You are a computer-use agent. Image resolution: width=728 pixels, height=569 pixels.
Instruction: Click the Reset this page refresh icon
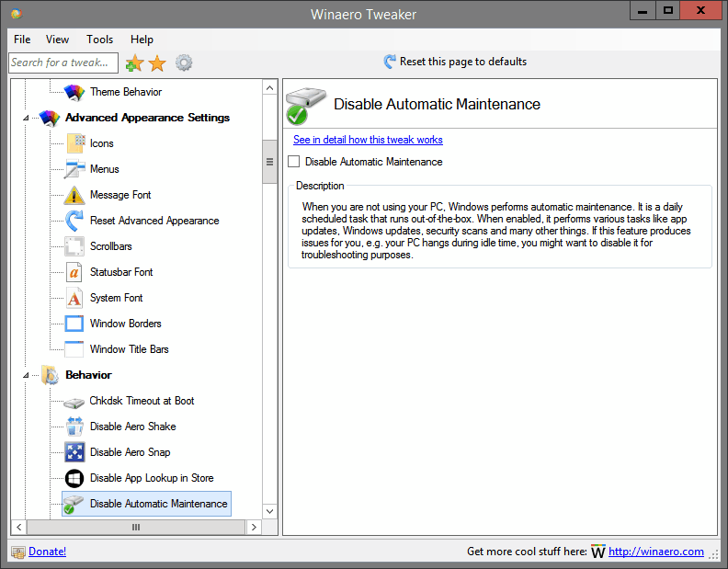[x=390, y=62]
